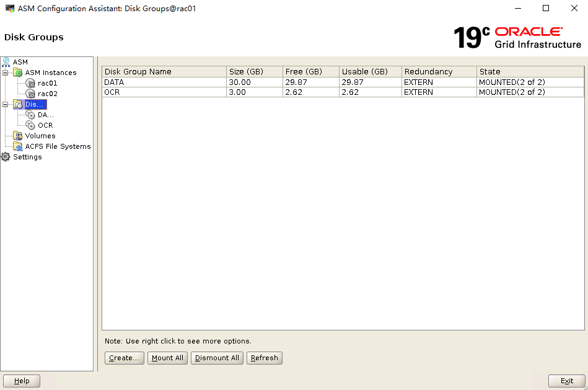This screenshot has width=588, height=390.
Task: Select the DATA row name cell
Action: [x=164, y=82]
